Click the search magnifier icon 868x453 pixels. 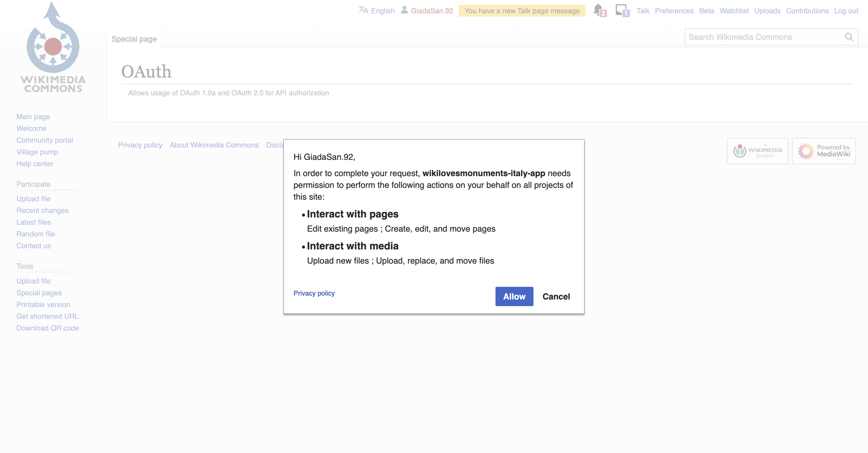click(849, 37)
